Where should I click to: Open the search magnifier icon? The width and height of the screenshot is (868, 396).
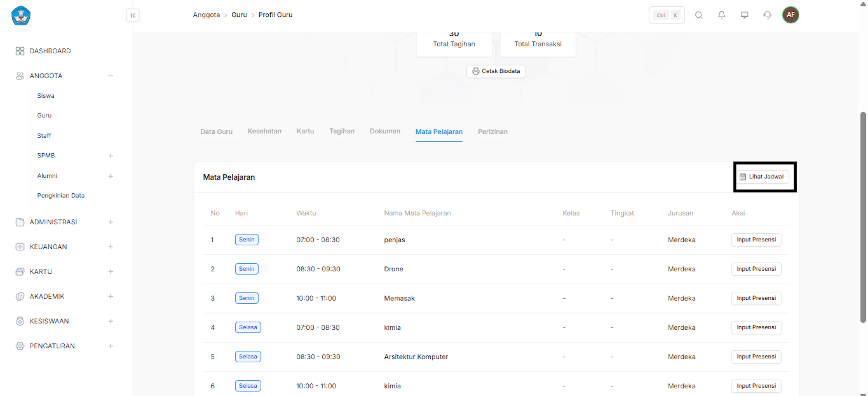[x=699, y=15]
